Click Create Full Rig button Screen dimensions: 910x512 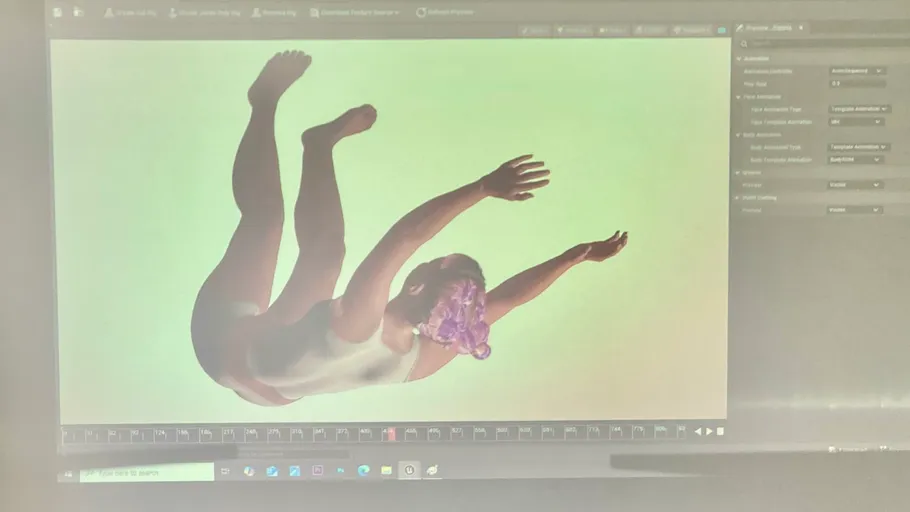pos(131,12)
